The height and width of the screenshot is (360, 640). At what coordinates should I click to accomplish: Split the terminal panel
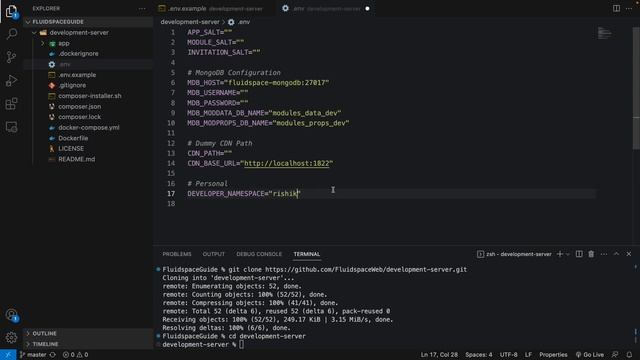(579, 254)
